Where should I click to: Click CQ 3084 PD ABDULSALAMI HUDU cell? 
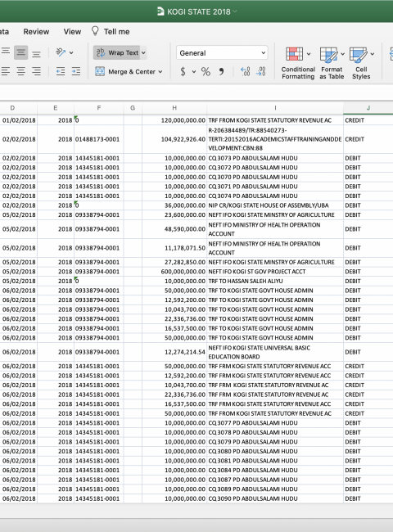pyautogui.click(x=275, y=470)
